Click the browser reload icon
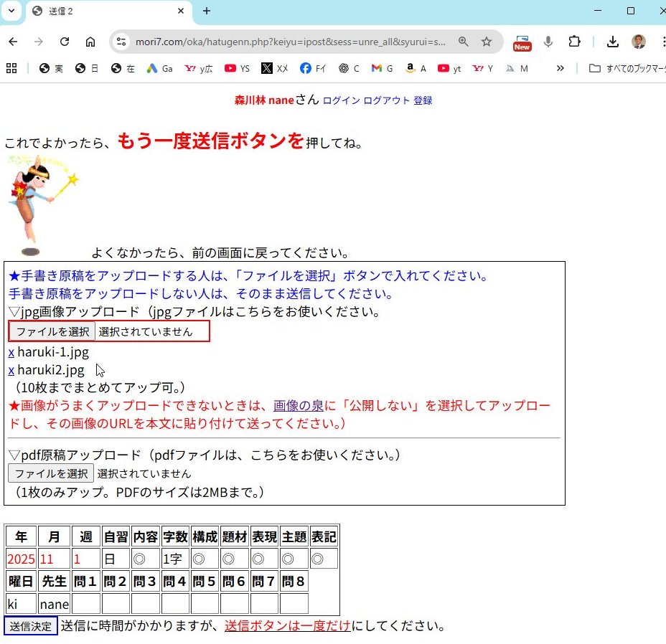Image resolution: width=666 pixels, height=644 pixels. click(x=65, y=42)
